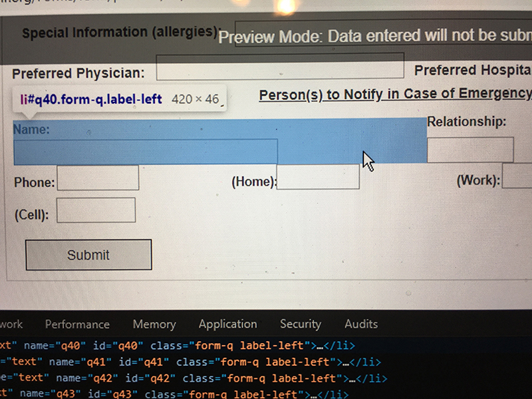
Task: Expand the collapsed ellipsis in q41 row
Action: coord(346,362)
